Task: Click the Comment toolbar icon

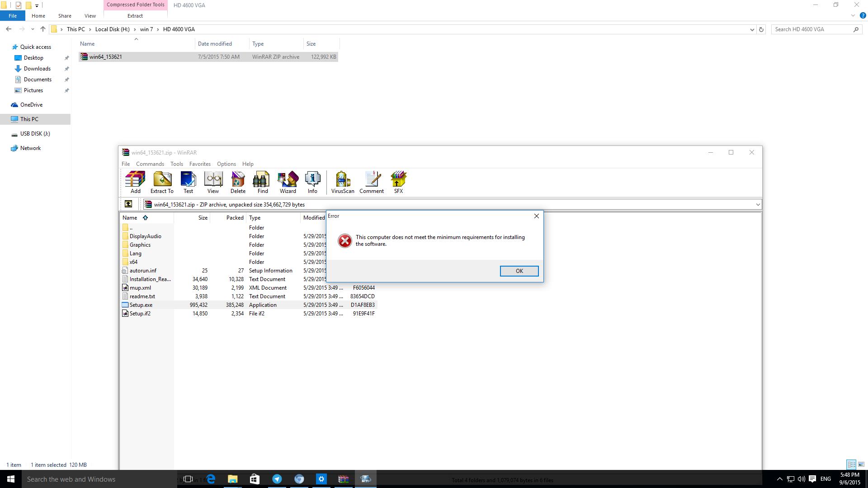Action: (x=372, y=183)
